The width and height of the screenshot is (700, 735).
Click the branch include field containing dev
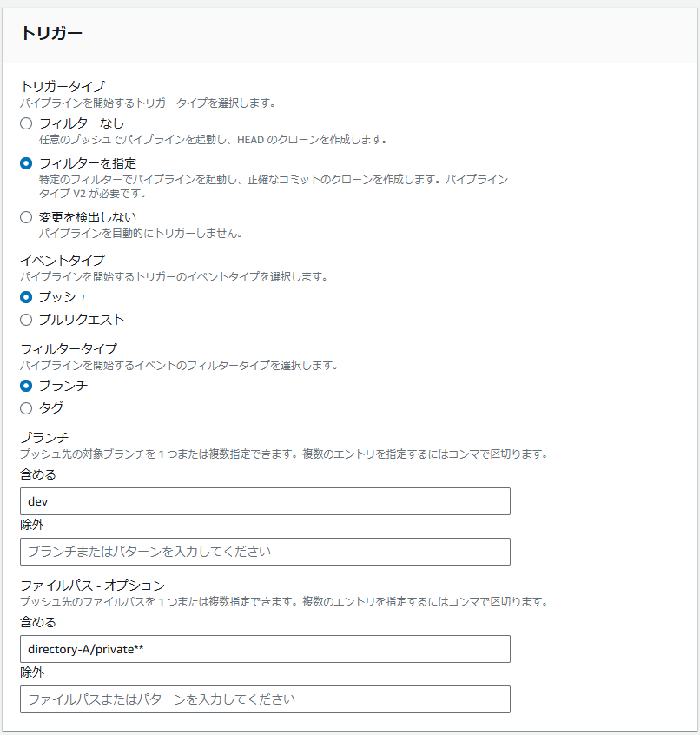pyautogui.click(x=265, y=501)
